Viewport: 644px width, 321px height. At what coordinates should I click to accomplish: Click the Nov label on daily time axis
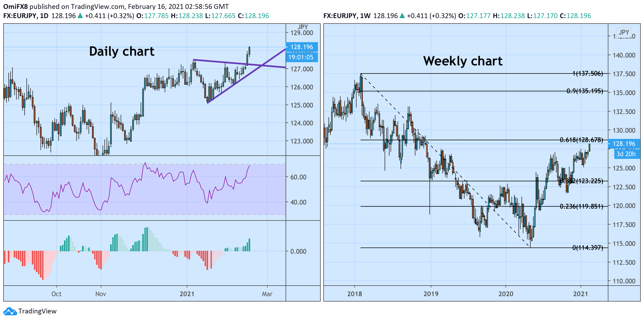101,294
